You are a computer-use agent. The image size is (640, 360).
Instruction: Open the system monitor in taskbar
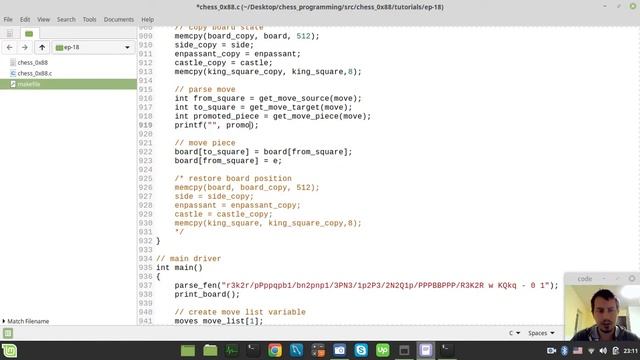[231, 350]
